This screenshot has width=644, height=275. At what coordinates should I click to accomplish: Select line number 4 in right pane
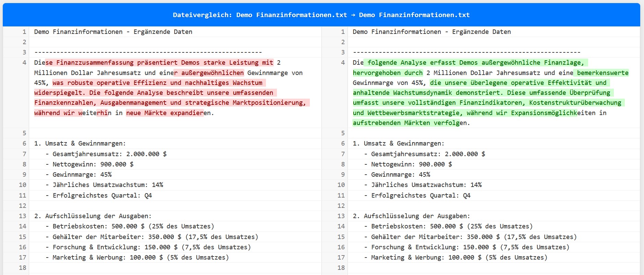pyautogui.click(x=343, y=63)
